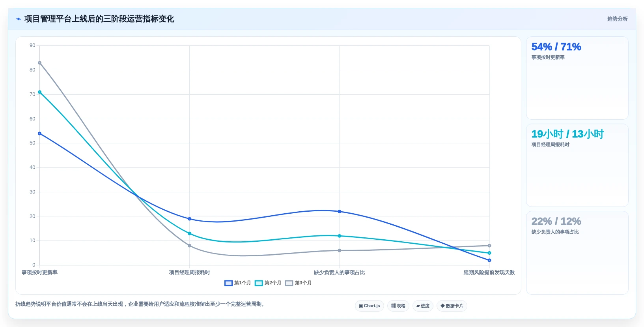Click the 第2个月 point at 12 on 缺少负责人的事项占比
The image size is (644, 327).
339,236
